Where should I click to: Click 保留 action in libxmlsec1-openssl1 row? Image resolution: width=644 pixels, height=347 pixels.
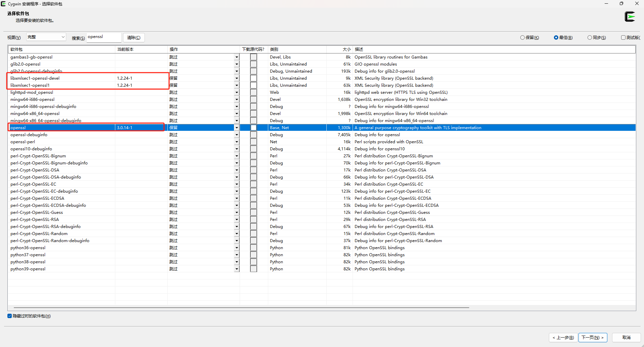coord(173,85)
